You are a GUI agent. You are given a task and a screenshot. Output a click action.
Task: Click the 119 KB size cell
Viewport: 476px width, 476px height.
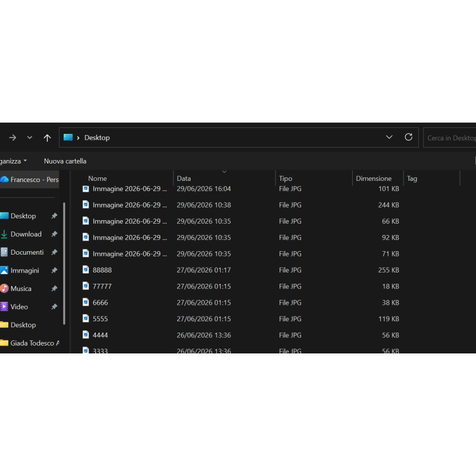pyautogui.click(x=389, y=319)
